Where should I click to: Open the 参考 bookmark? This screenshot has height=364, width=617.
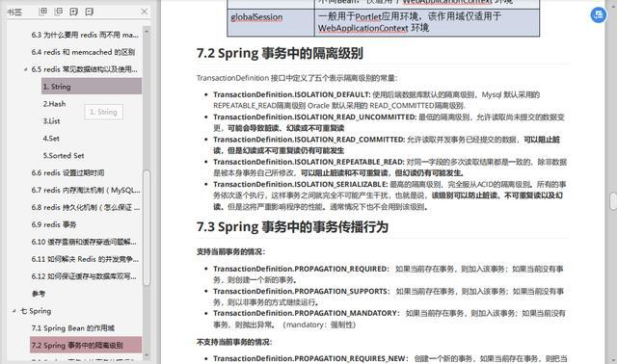click(x=39, y=294)
